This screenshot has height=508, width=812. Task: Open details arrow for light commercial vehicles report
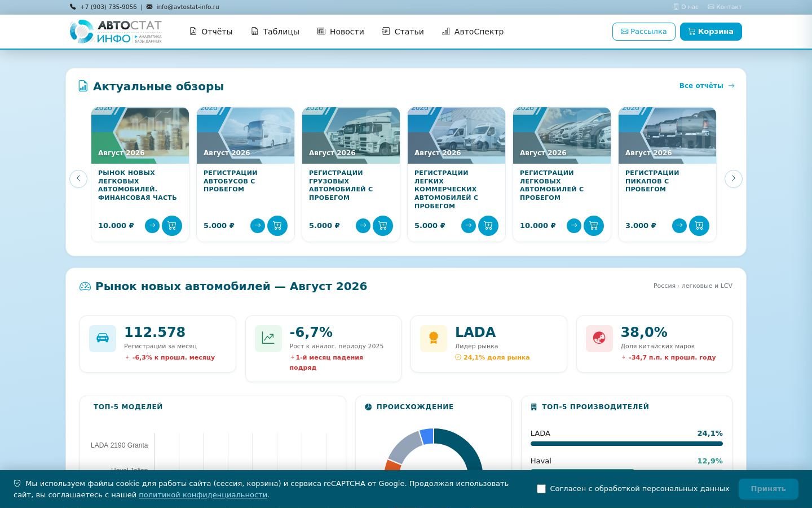click(x=469, y=226)
